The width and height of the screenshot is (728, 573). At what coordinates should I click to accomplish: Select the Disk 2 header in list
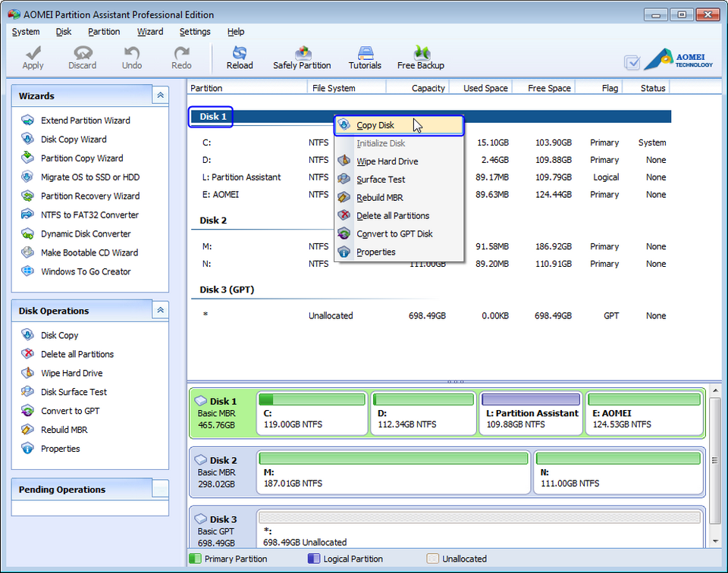[x=213, y=221]
